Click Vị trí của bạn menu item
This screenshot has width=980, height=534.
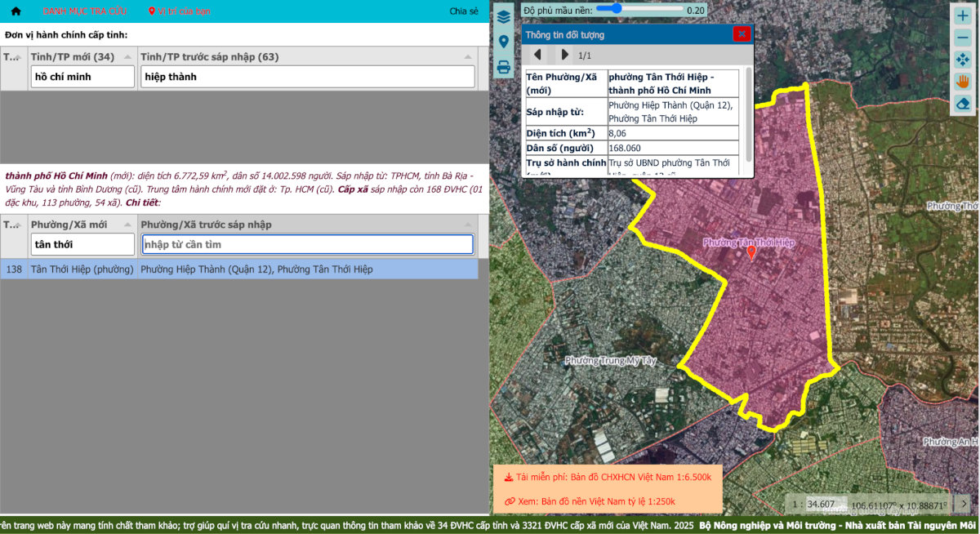point(180,11)
